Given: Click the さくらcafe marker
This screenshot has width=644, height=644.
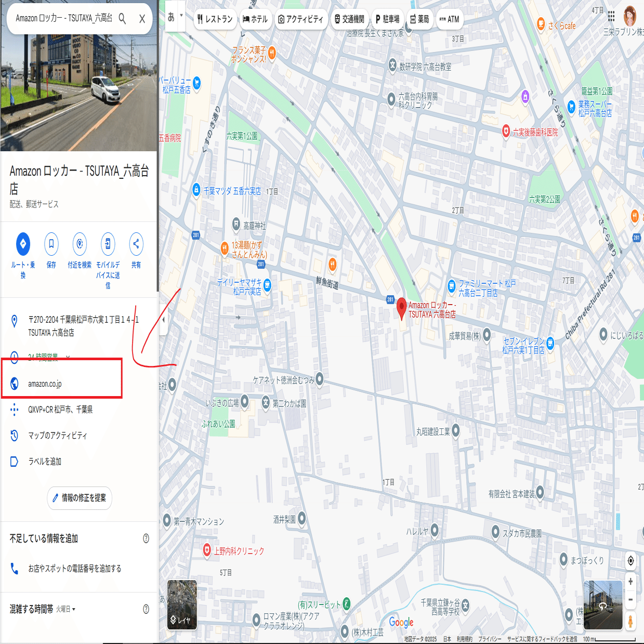Looking at the screenshot, I should (541, 24).
